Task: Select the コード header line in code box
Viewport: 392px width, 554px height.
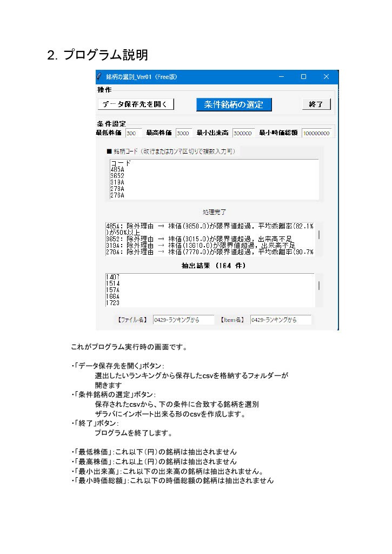Action: click(121, 163)
